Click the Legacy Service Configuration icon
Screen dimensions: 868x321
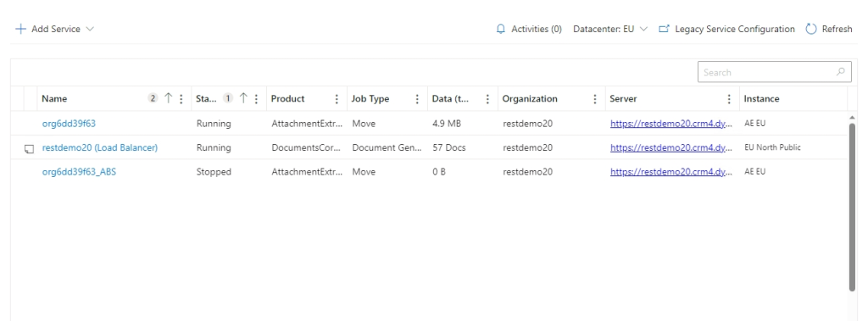664,29
